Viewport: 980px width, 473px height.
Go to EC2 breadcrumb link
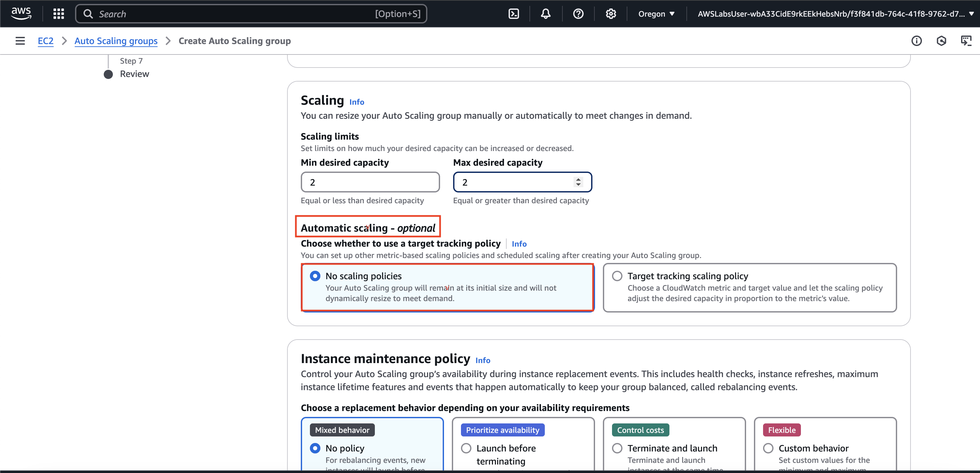45,41
